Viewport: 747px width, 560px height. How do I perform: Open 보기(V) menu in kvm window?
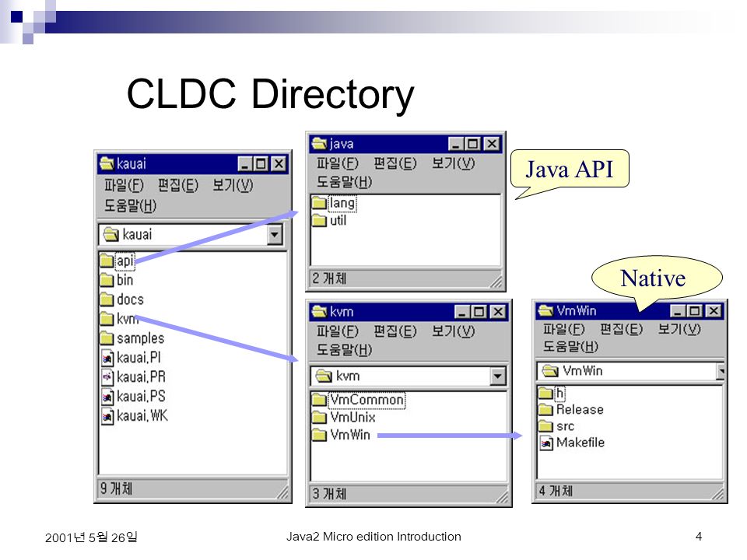pyautogui.click(x=453, y=331)
